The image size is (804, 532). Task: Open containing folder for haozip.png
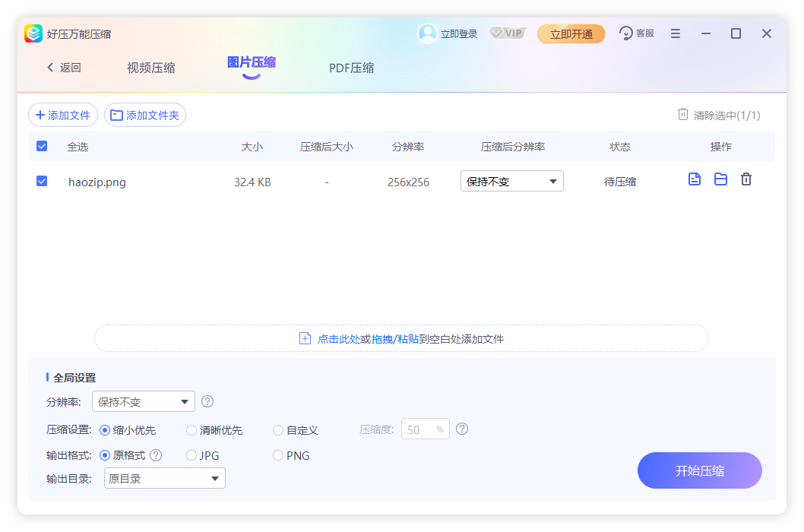[720, 179]
